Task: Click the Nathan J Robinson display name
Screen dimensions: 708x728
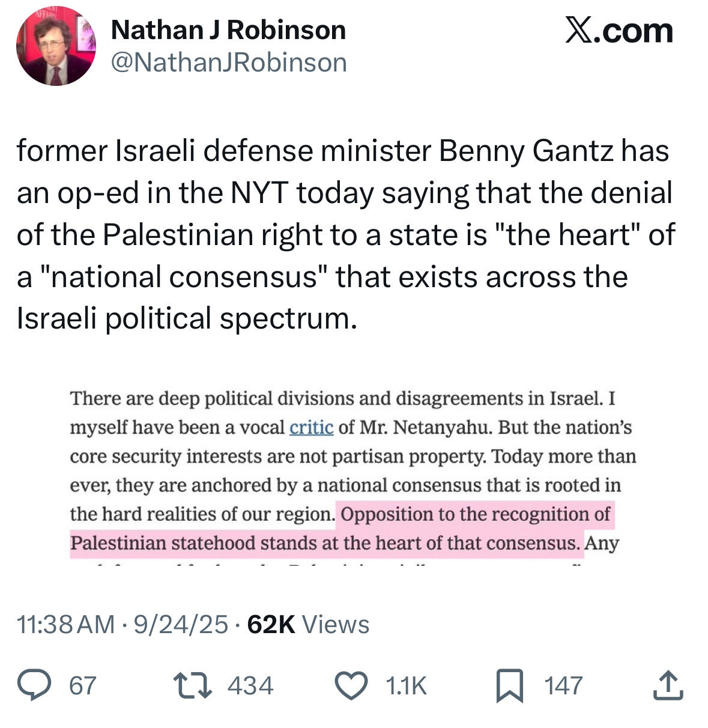Action: [x=228, y=30]
